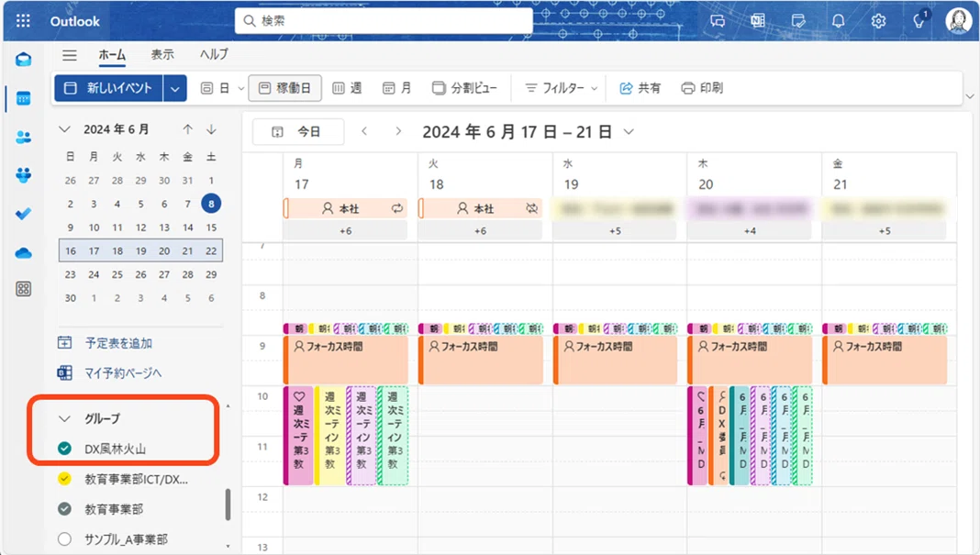Open the フィルター dropdown
Image resolution: width=980 pixels, height=555 pixels.
pyautogui.click(x=561, y=88)
